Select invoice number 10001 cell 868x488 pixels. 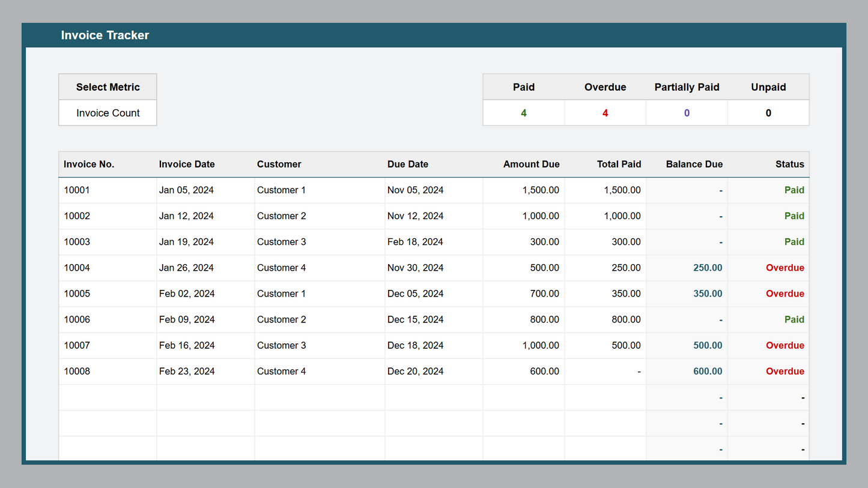coord(77,190)
